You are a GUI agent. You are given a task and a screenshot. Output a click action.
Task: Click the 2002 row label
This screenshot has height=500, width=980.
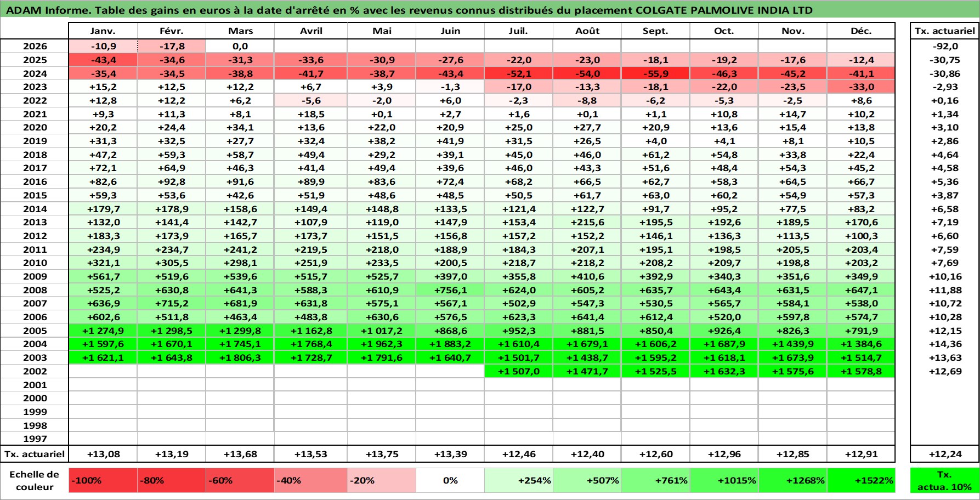point(35,371)
